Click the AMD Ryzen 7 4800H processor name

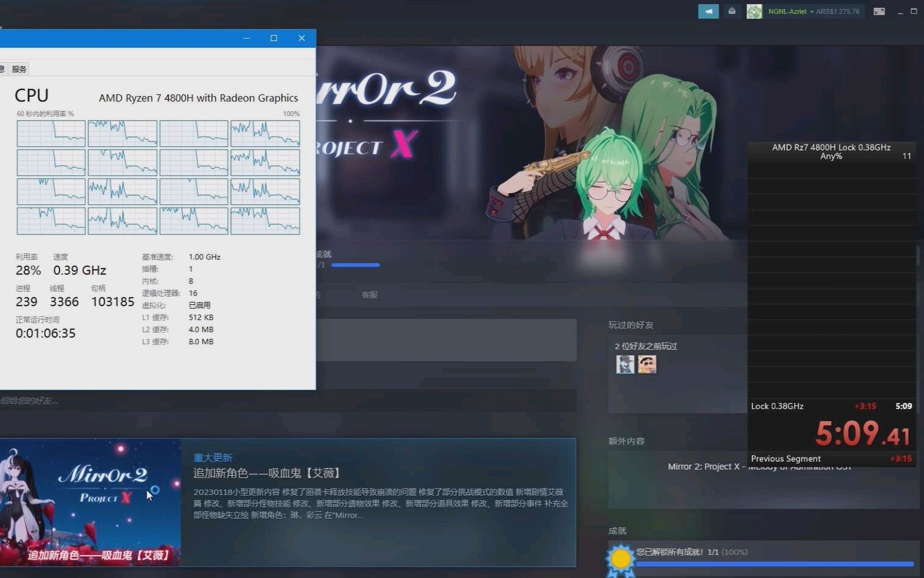(x=198, y=98)
